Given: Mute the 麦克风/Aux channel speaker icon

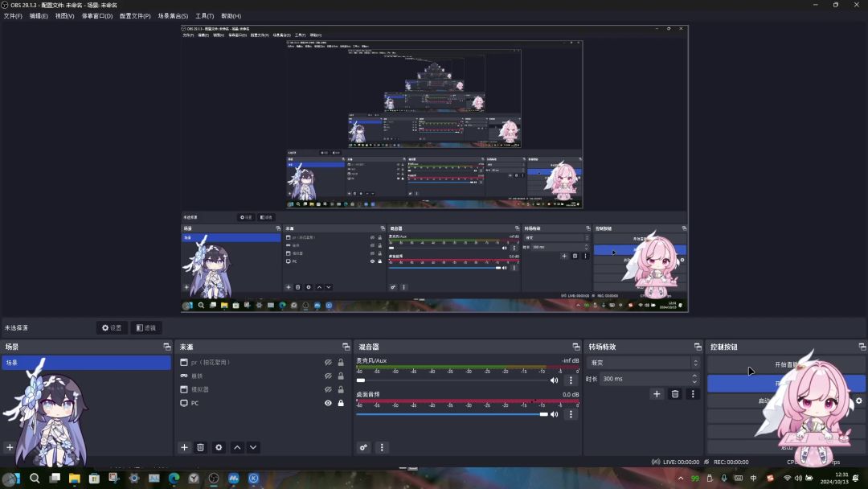Looking at the screenshot, I should (554, 380).
